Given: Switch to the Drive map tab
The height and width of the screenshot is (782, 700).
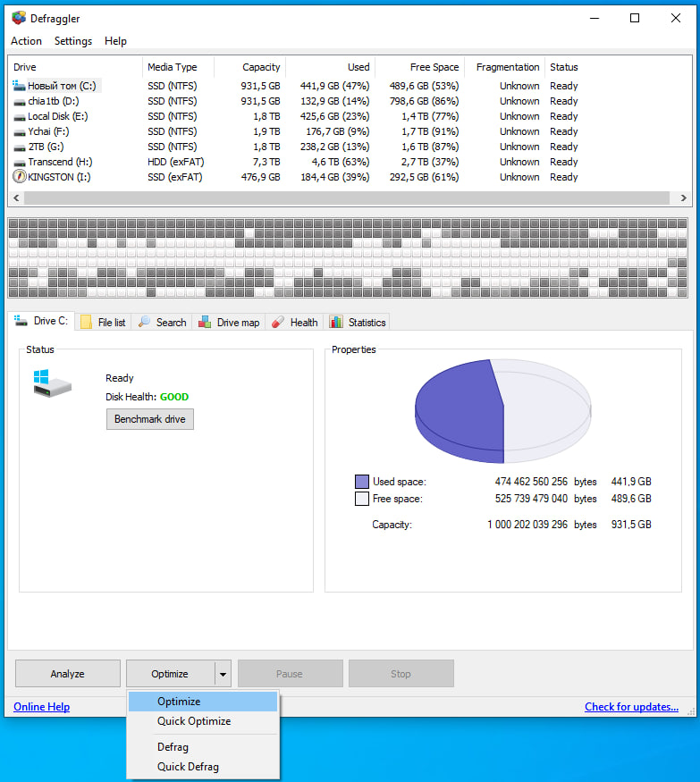Looking at the screenshot, I should 229,322.
